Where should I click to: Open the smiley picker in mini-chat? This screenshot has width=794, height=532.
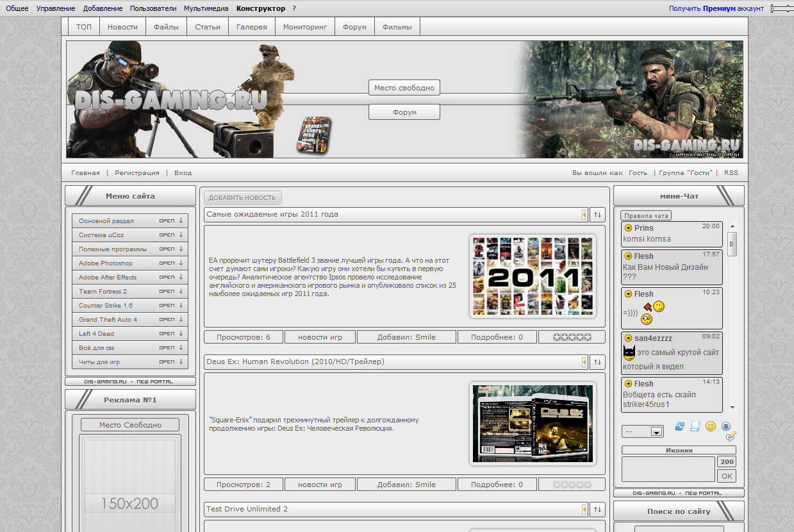[711, 426]
